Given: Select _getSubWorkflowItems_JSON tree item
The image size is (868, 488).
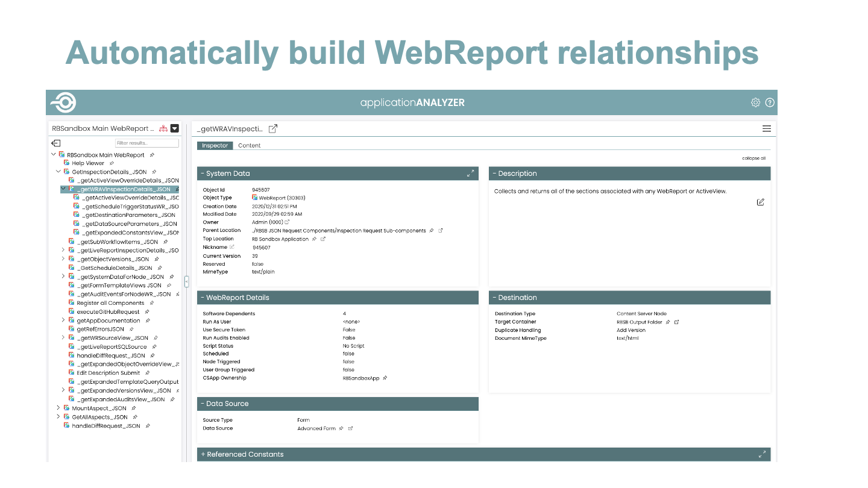Looking at the screenshot, I should [118, 242].
